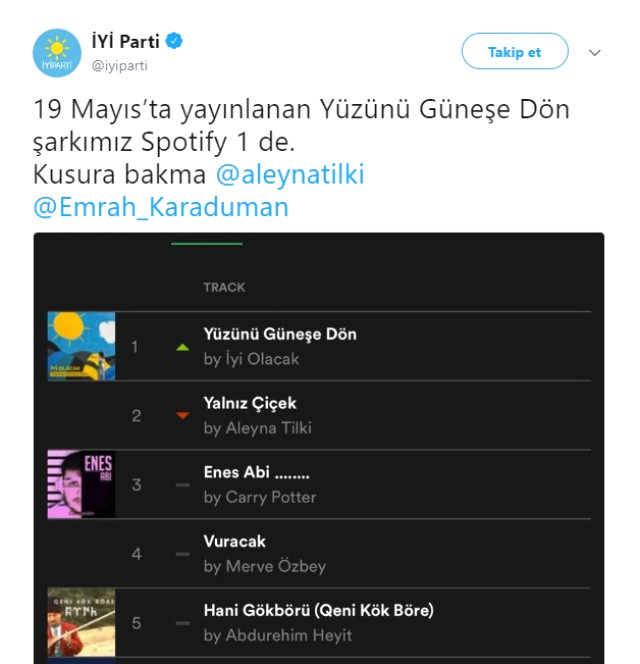
Task: Select the Yalnız Çiçek track title
Action: coord(250,404)
